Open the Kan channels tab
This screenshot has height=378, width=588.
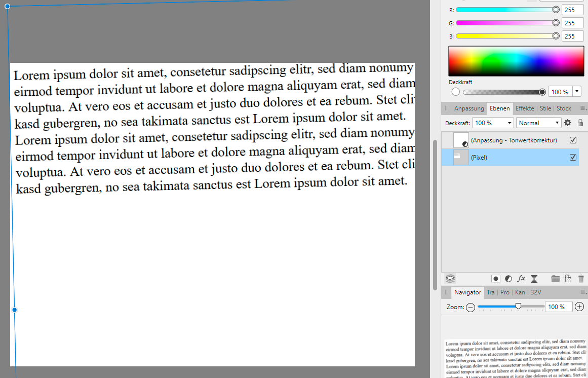pos(520,292)
